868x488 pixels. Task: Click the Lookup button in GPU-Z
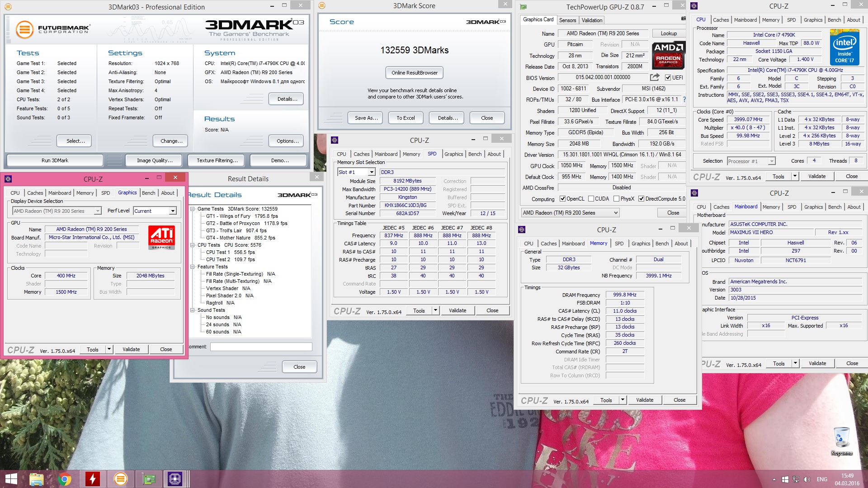coord(669,33)
